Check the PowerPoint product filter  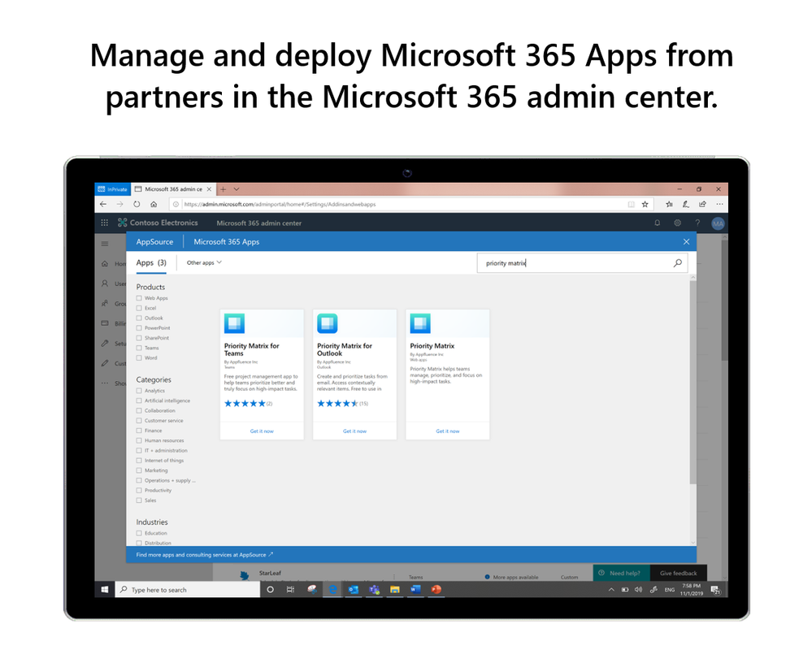point(139,328)
